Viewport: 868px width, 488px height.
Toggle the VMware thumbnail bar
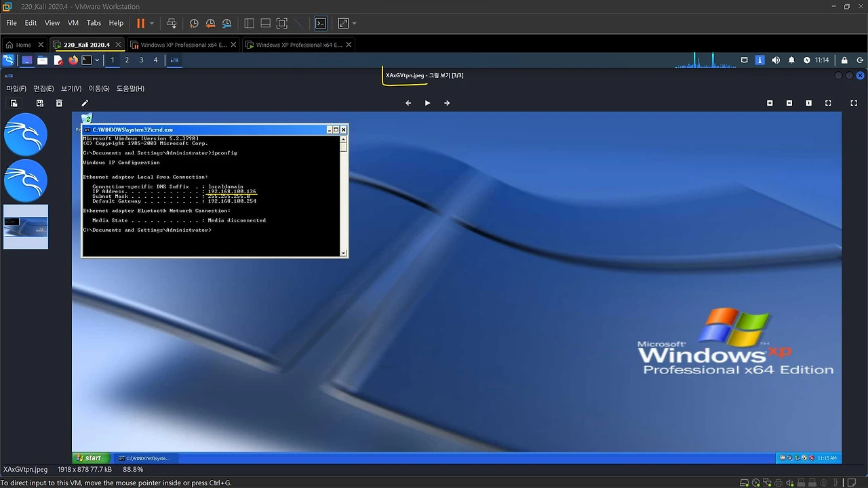click(265, 23)
